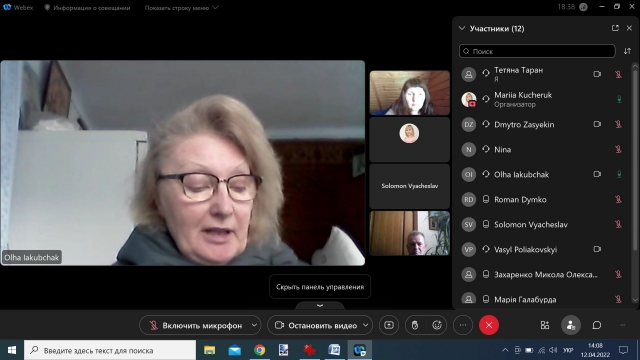Open apps icon in bottom bar
The width and height of the screenshot is (640, 360).
pos(545,325)
